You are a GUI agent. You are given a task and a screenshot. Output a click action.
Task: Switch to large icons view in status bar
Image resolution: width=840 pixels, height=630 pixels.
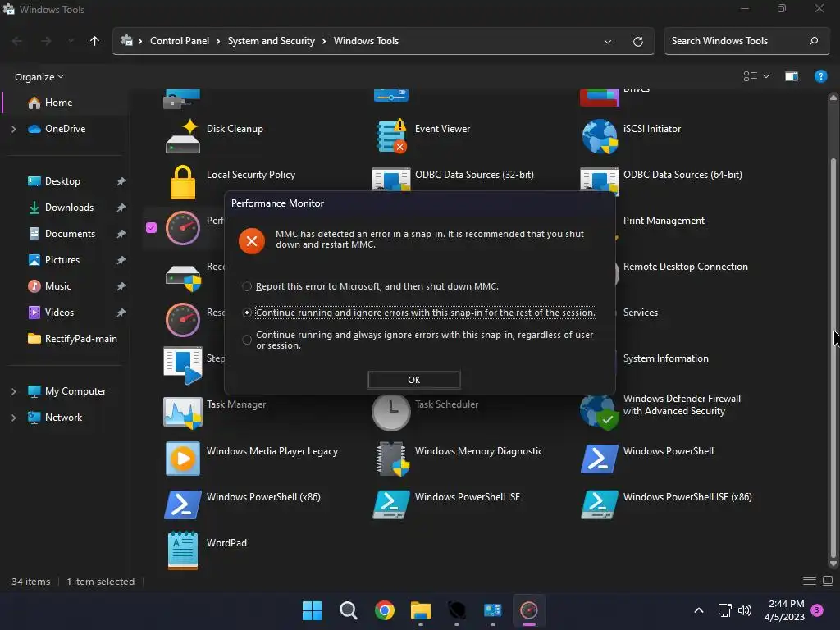828,582
